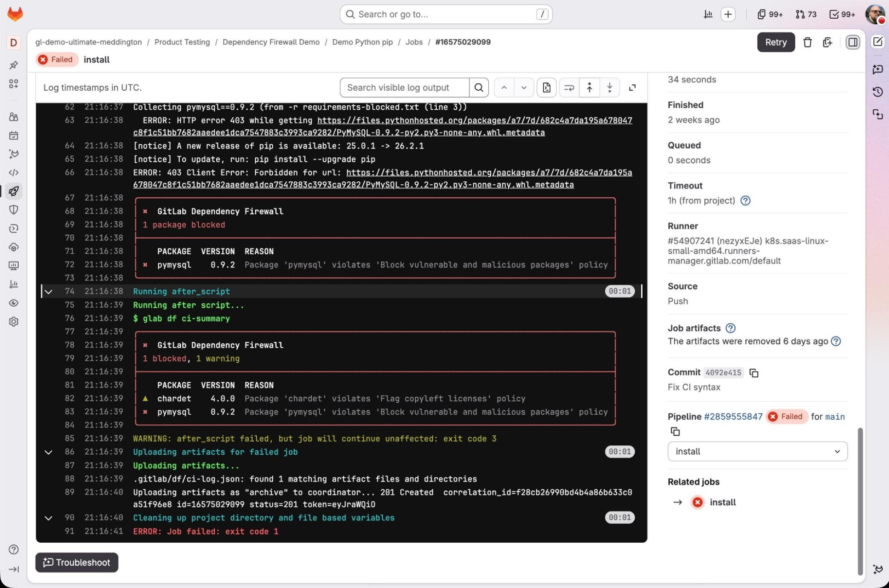Jump to top of log
The height and width of the screenshot is (588, 889).
pos(589,88)
